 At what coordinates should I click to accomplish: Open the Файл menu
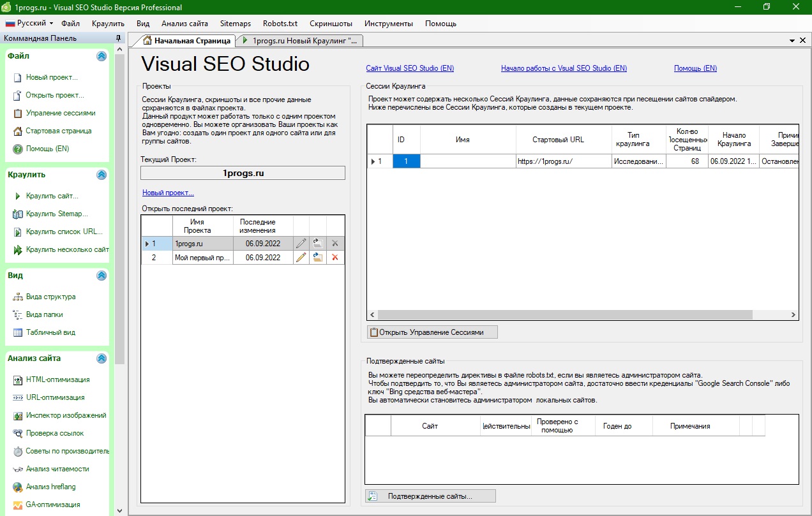70,24
